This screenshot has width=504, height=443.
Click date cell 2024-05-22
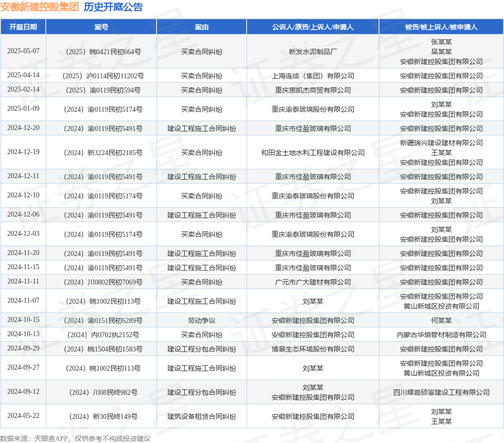click(x=23, y=415)
